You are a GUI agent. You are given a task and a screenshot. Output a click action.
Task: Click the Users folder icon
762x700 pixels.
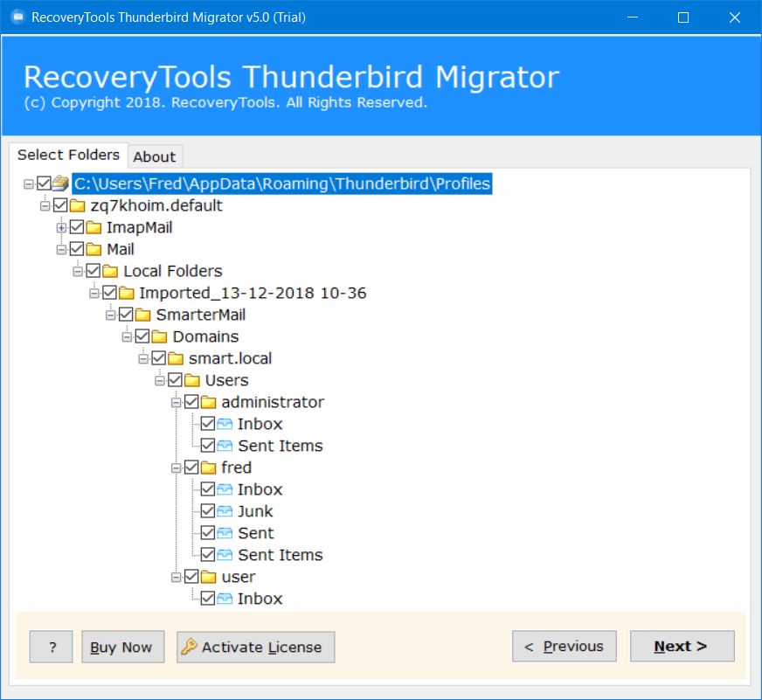[192, 380]
